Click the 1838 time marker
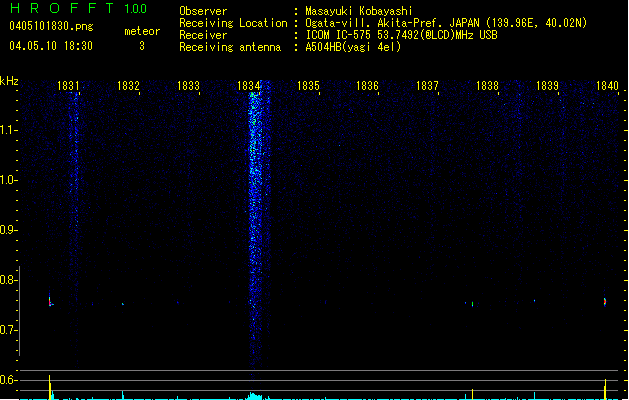This screenshot has height=400, width=629. (x=487, y=86)
